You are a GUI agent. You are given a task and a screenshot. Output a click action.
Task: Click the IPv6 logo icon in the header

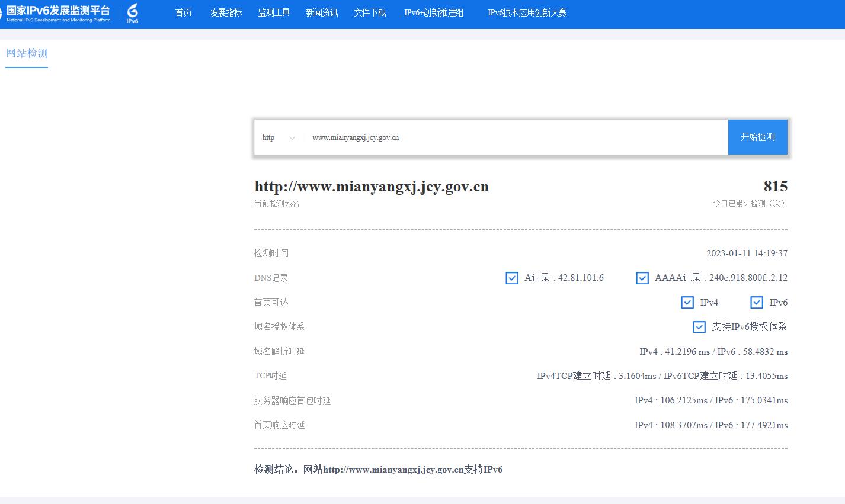coord(133,13)
